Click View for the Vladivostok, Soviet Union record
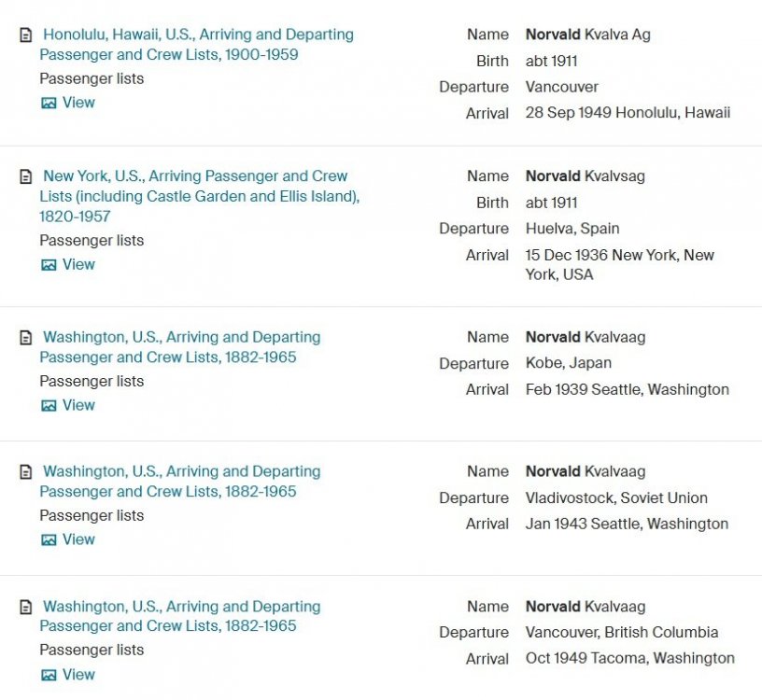 coord(78,539)
